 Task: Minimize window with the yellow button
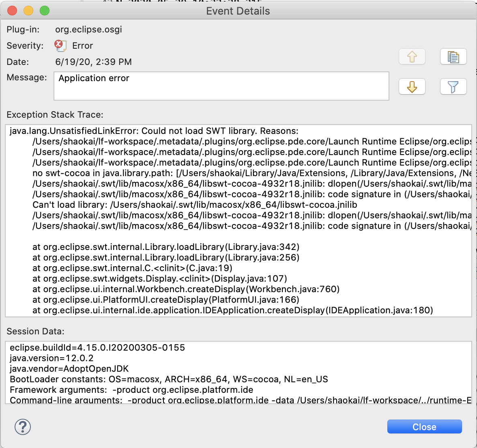click(x=28, y=11)
